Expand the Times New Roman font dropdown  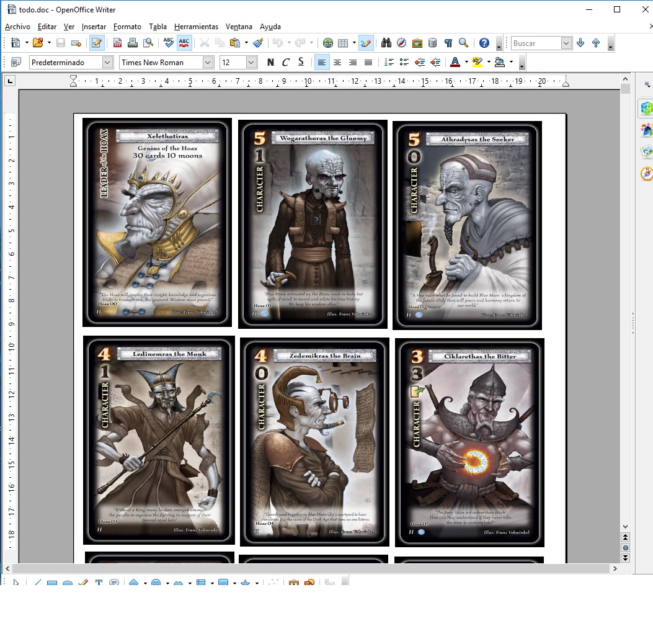(208, 63)
